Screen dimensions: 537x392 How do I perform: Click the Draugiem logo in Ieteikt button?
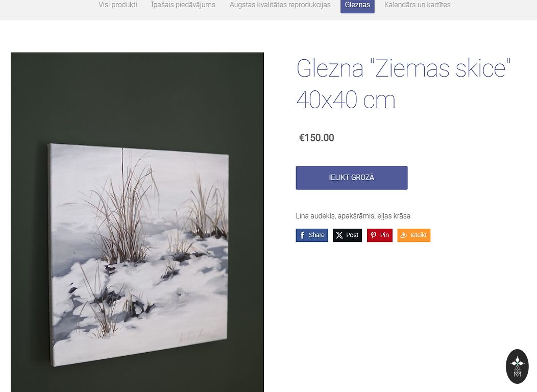click(x=404, y=235)
